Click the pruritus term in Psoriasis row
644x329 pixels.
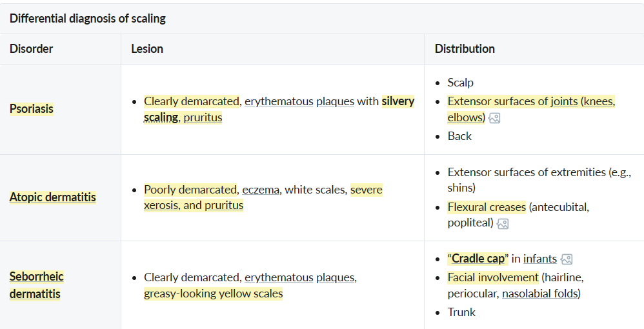pos(203,117)
